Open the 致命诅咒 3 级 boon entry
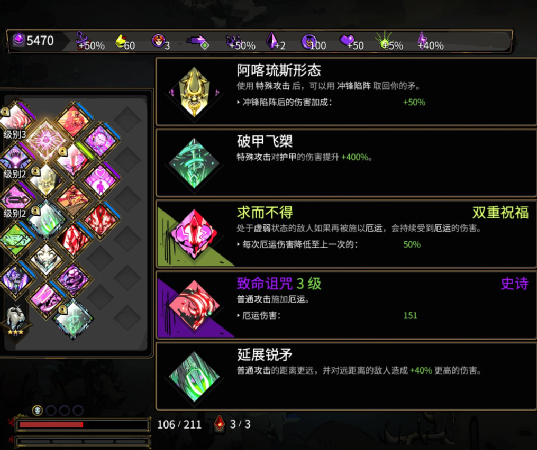 click(x=346, y=305)
